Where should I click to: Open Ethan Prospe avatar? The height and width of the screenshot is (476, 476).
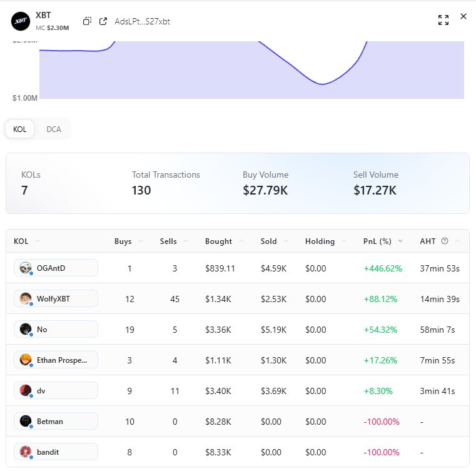(26, 360)
